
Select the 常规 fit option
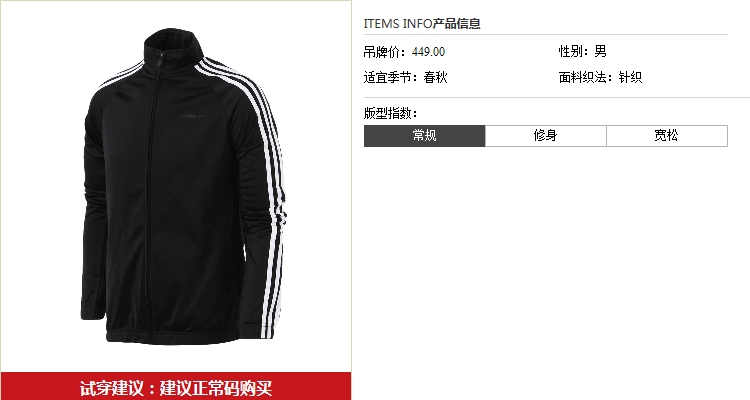click(x=424, y=136)
